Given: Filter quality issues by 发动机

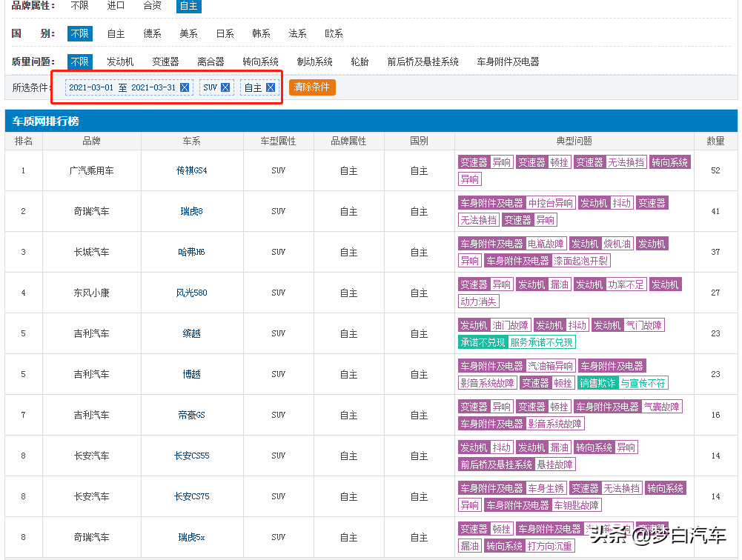Looking at the screenshot, I should coord(120,61).
